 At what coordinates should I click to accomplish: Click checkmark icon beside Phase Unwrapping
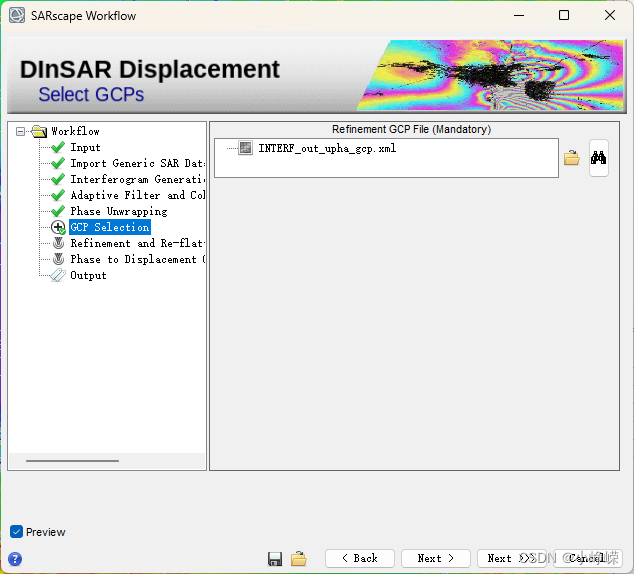58,211
